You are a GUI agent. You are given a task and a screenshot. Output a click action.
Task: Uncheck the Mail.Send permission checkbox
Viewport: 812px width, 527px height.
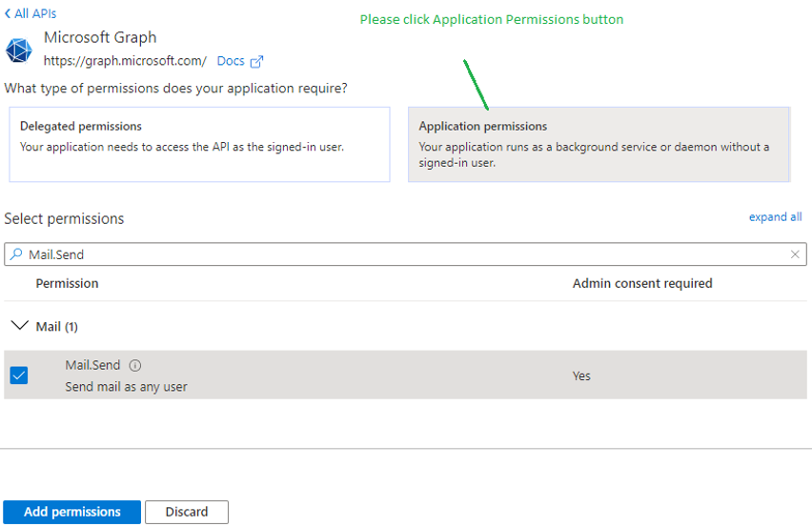pos(19,375)
